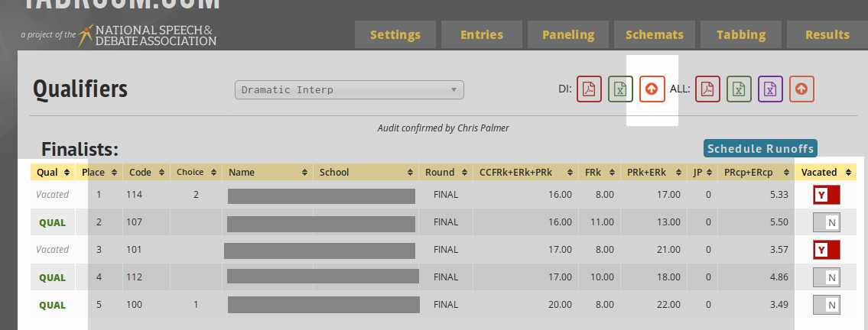Download the DI qualifiers PDF
The width and height of the screenshot is (868, 330).
coord(589,89)
